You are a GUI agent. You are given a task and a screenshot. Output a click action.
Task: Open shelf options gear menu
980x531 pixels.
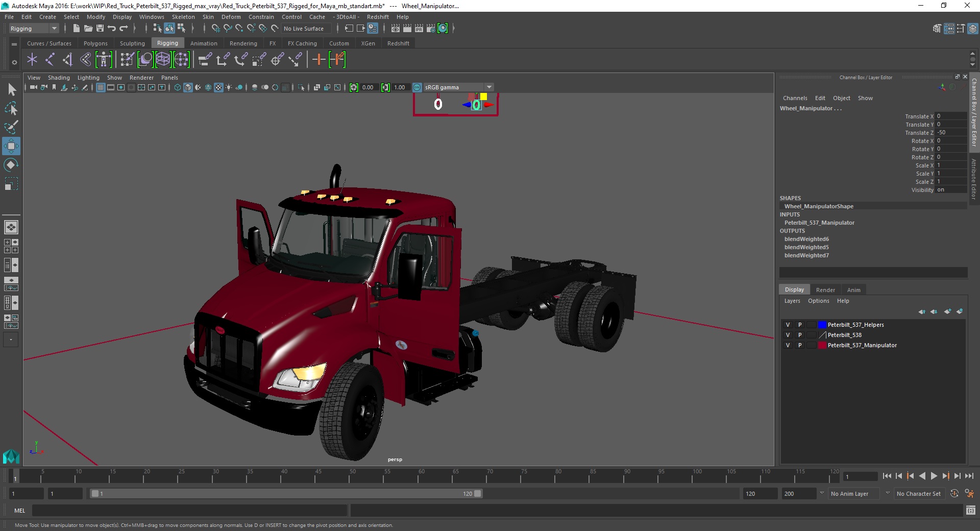pyautogui.click(x=14, y=62)
